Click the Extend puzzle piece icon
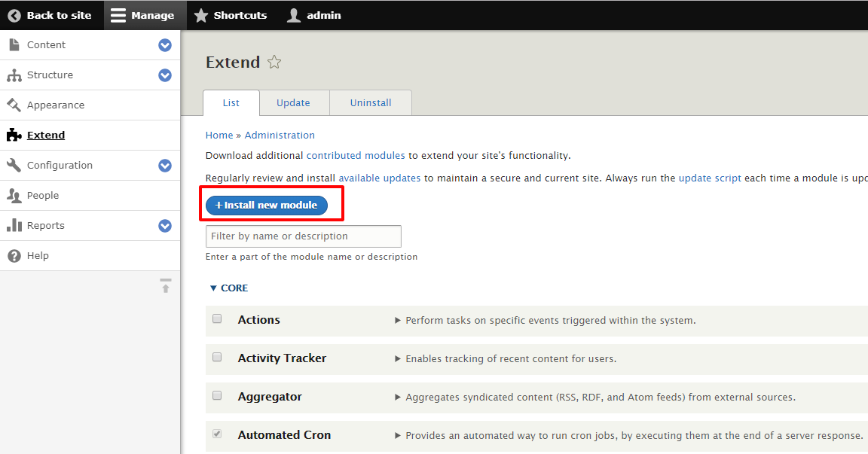The width and height of the screenshot is (868, 454). [x=14, y=135]
